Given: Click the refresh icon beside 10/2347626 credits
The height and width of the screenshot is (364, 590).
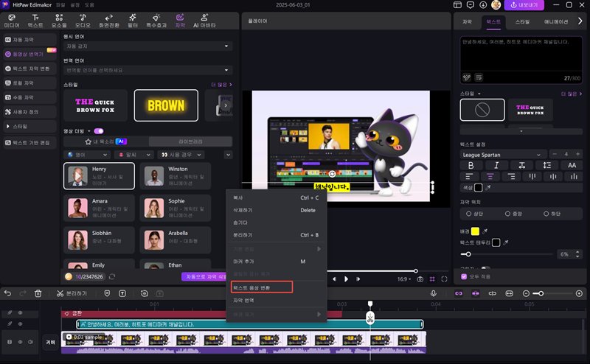Looking at the screenshot, I should tap(112, 276).
